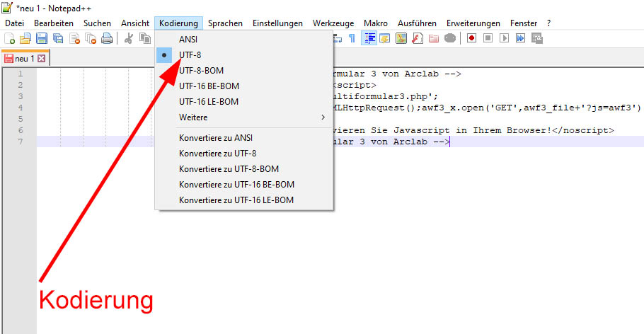Choose Konvertiere zu UTF-8-BOM

click(x=229, y=169)
